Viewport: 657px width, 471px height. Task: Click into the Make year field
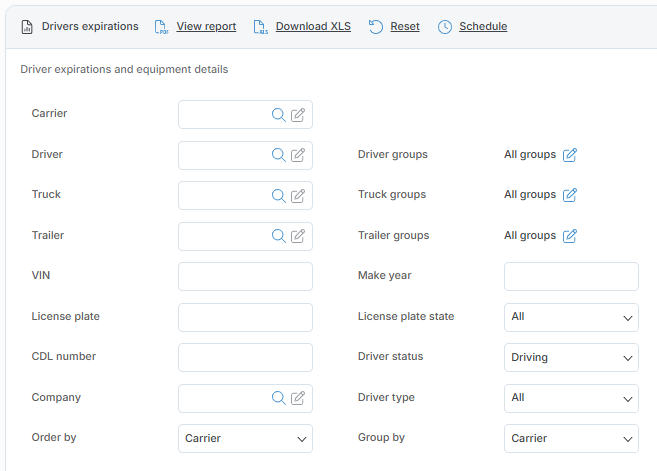coord(571,277)
